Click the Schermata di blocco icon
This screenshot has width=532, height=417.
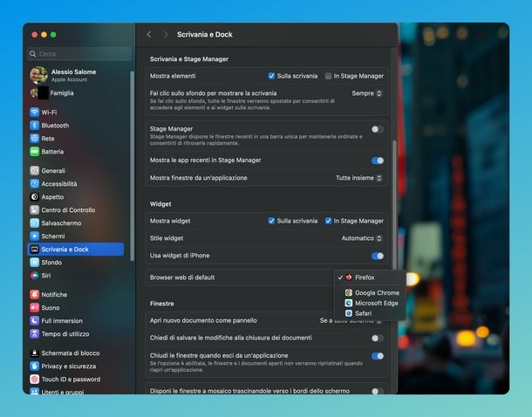point(34,353)
